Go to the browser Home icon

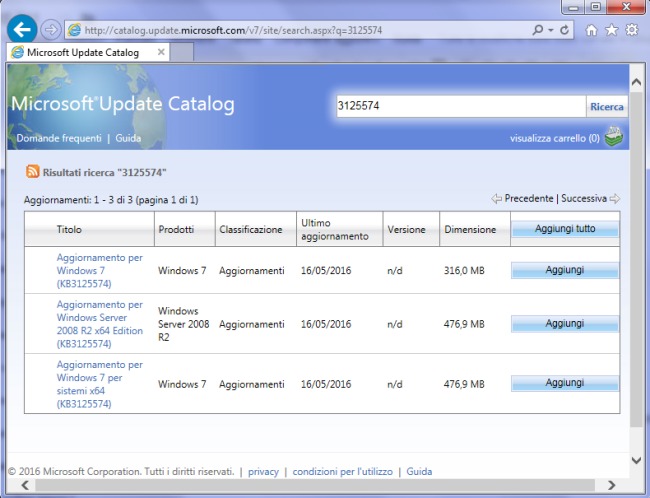[x=592, y=30]
